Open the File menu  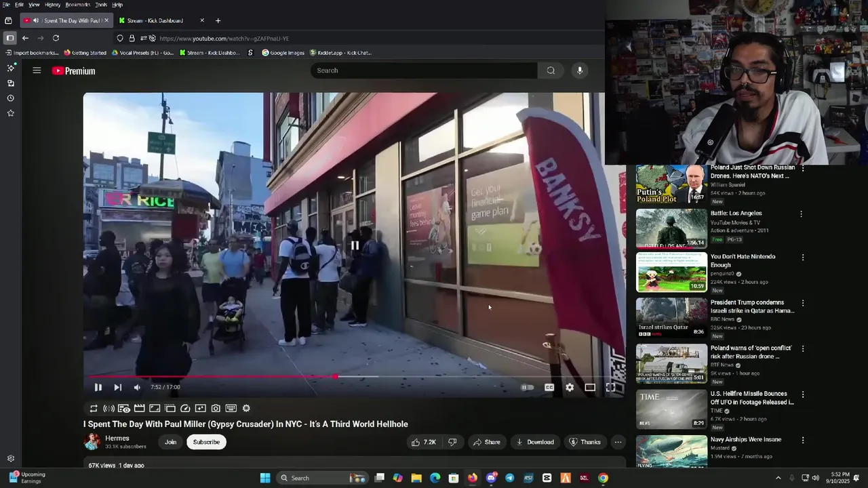(x=6, y=5)
